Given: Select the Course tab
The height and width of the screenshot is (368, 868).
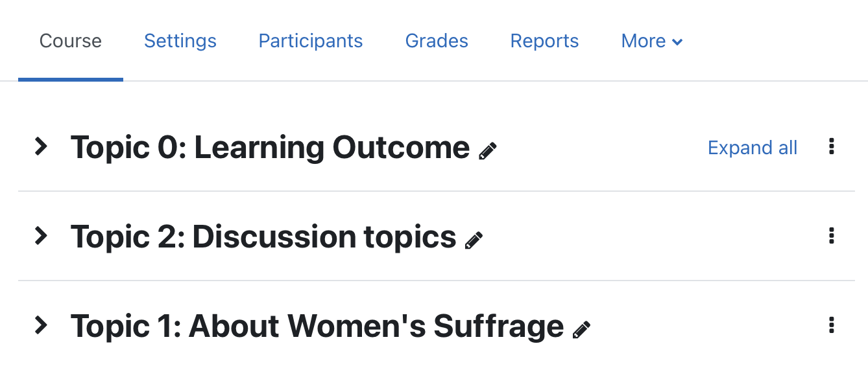Looking at the screenshot, I should (x=71, y=41).
